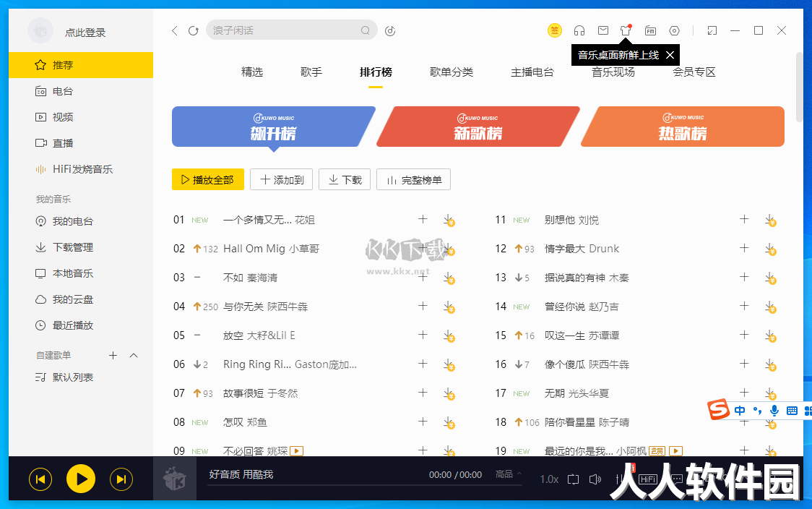Change 1.0x playback speed
Image resolution: width=812 pixels, height=509 pixels.
point(549,479)
